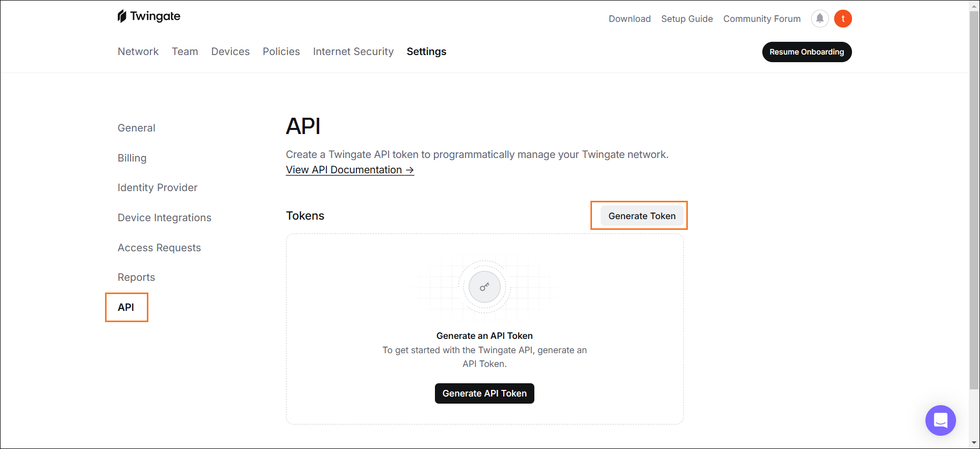980x449 pixels.
Task: Open the orange user avatar menu
Action: tap(843, 19)
